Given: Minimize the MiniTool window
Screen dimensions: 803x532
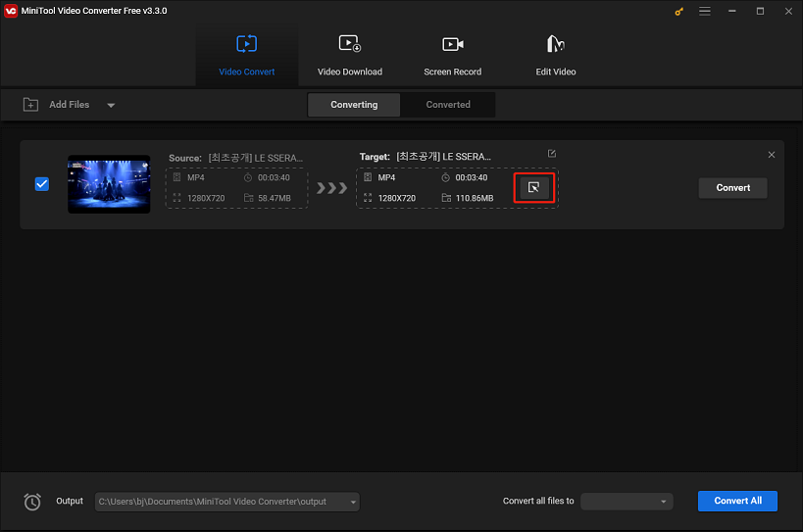Looking at the screenshot, I should pos(732,11).
